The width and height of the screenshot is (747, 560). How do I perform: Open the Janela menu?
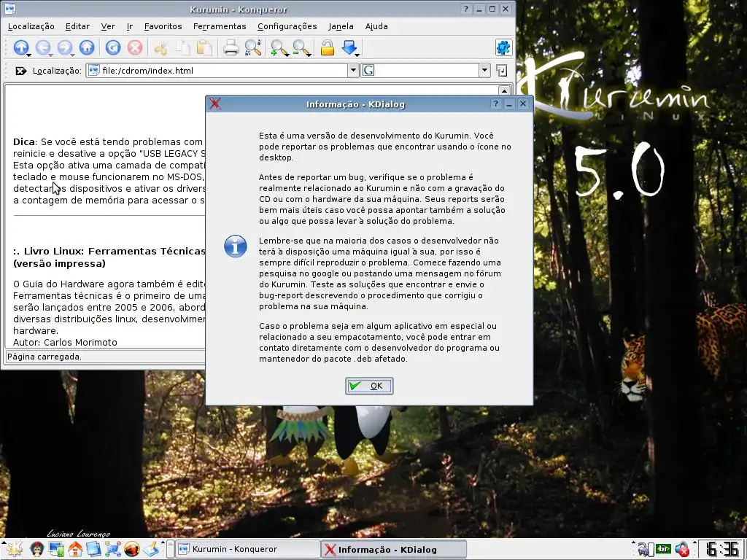341,27
